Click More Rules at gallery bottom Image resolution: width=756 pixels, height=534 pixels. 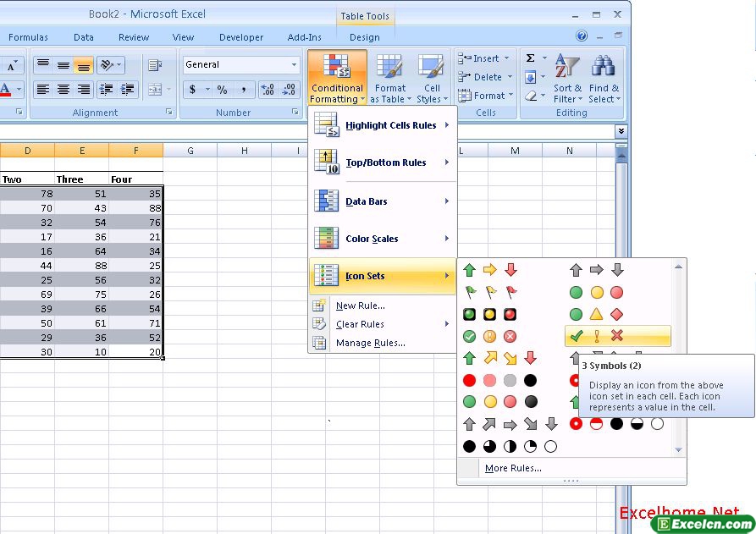point(513,468)
